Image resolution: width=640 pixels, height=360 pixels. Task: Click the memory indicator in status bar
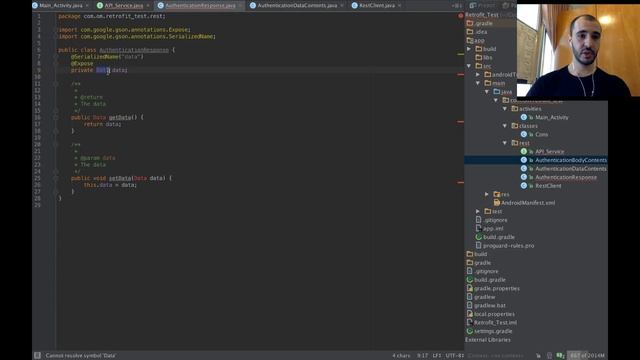(x=587, y=356)
